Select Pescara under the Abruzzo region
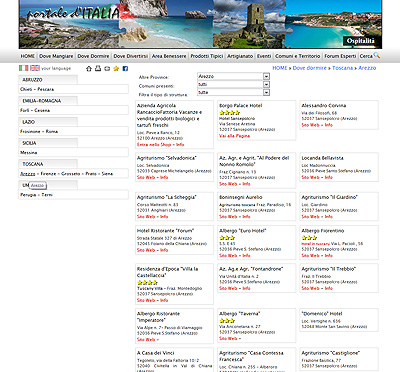400x372 pixels. click(46, 89)
